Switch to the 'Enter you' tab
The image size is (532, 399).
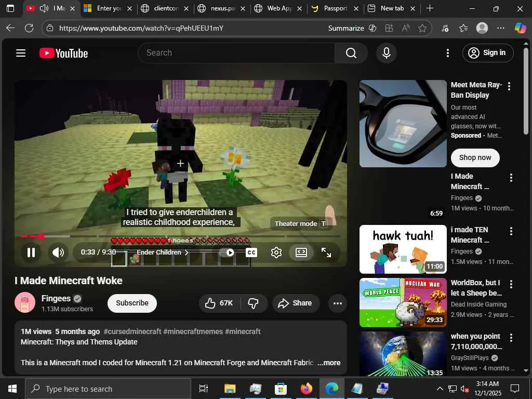click(108, 8)
